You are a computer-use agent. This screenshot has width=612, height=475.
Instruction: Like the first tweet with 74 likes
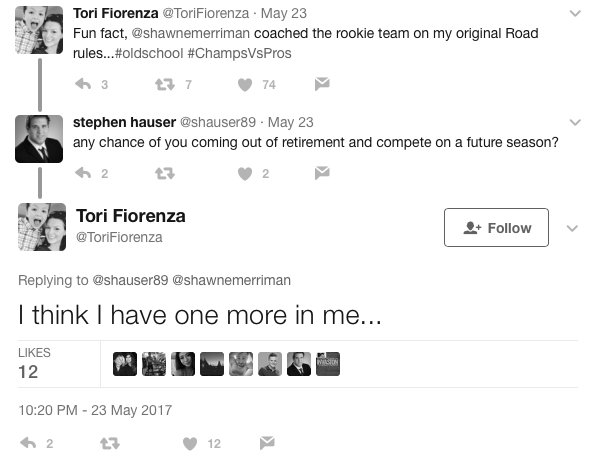(x=245, y=85)
